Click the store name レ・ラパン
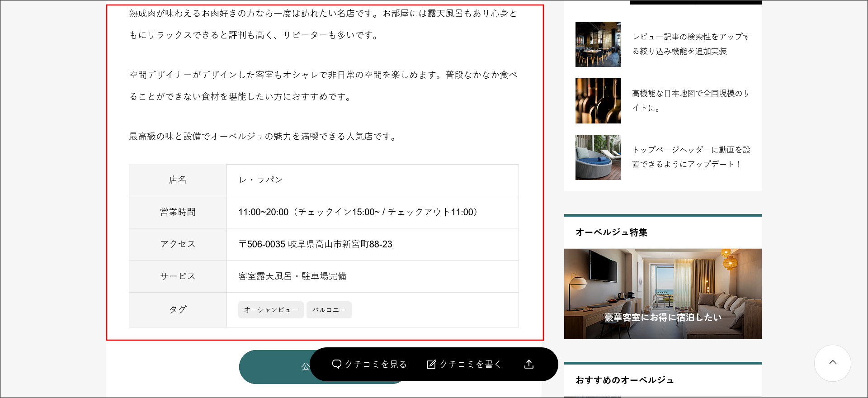The image size is (868, 398). 261,180
